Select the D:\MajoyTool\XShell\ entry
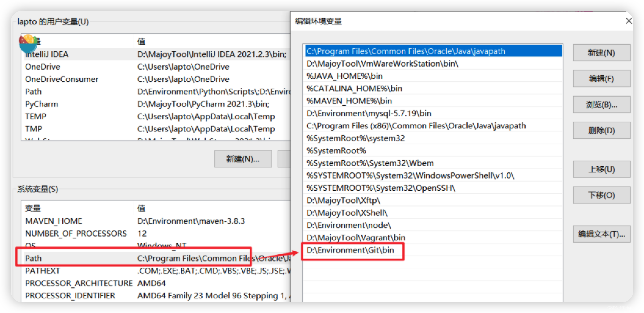Screen dimensions: 644x313 433,213
